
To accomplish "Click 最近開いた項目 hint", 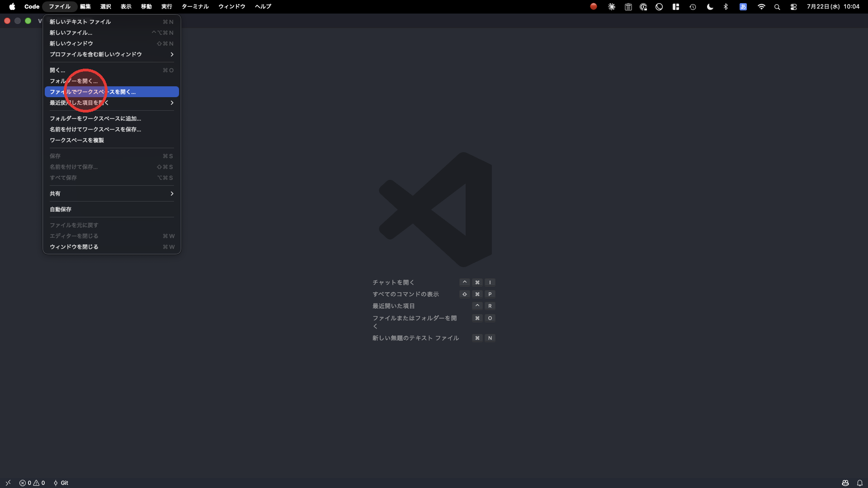I will click(394, 306).
